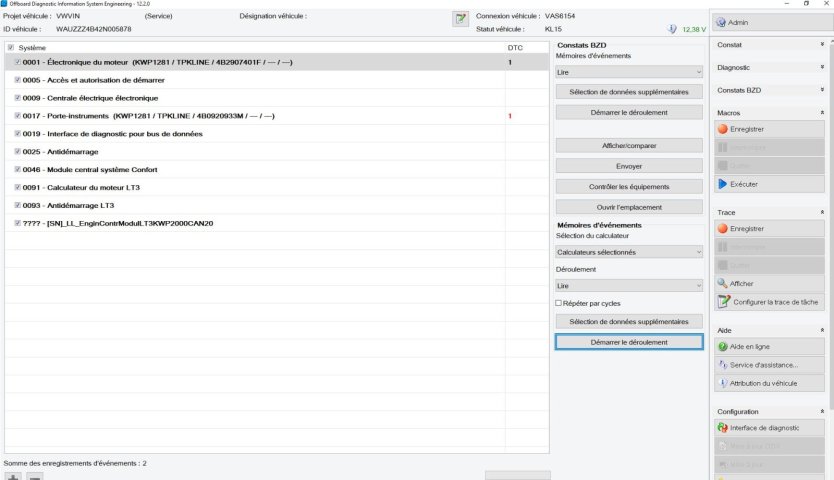The height and width of the screenshot is (480, 834).
Task: Click the vehicle project edit icon
Action: [x=461, y=19]
